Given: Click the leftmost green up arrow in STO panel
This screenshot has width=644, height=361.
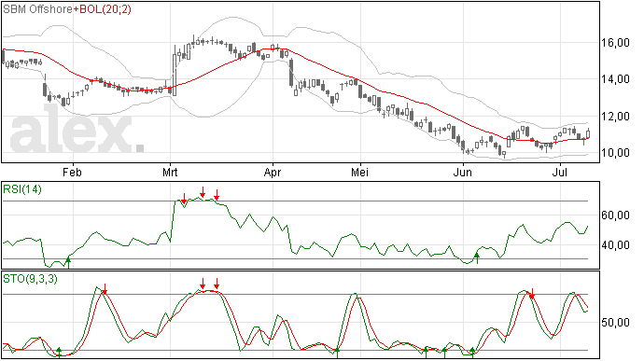Looking at the screenshot, I should click(x=59, y=353).
